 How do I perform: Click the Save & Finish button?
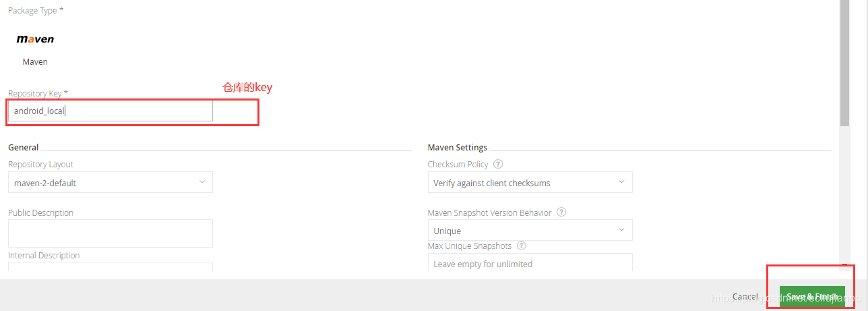click(812, 297)
